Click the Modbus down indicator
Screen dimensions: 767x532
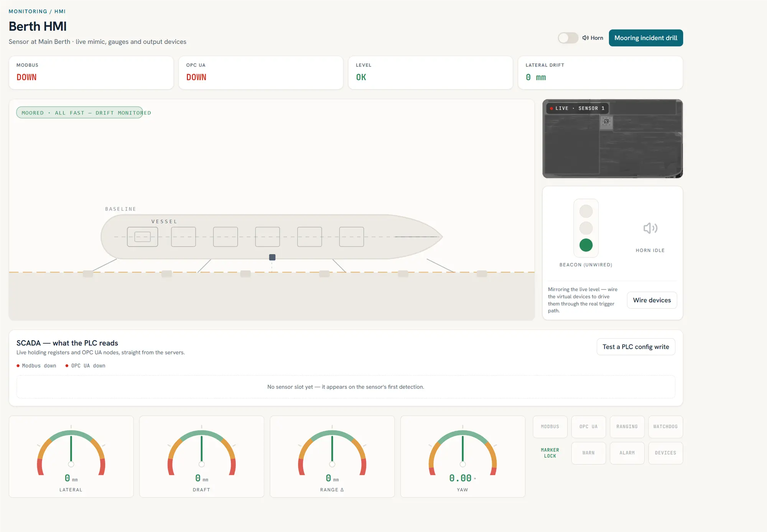36,366
